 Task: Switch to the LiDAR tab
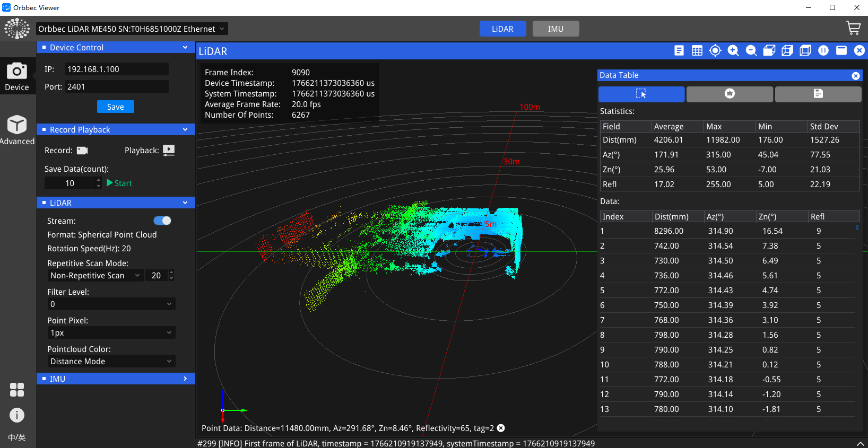tap(502, 29)
